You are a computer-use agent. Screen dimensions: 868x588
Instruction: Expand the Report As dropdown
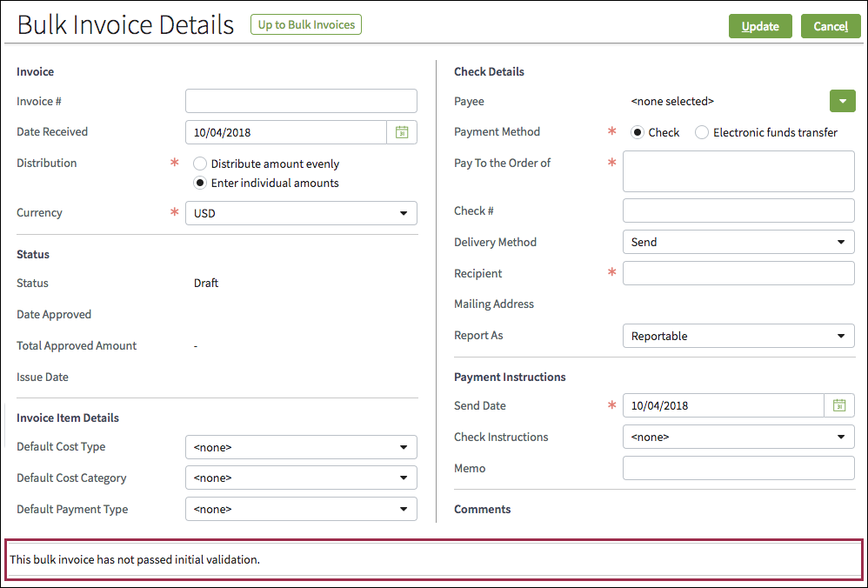tap(738, 336)
